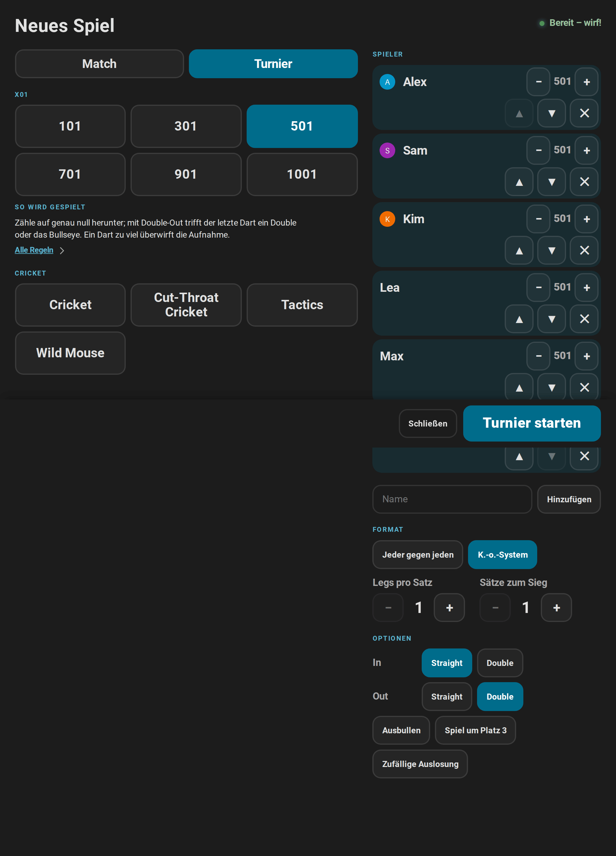This screenshot has width=616, height=856.
Task: Move Lea down in player order
Action: (551, 319)
